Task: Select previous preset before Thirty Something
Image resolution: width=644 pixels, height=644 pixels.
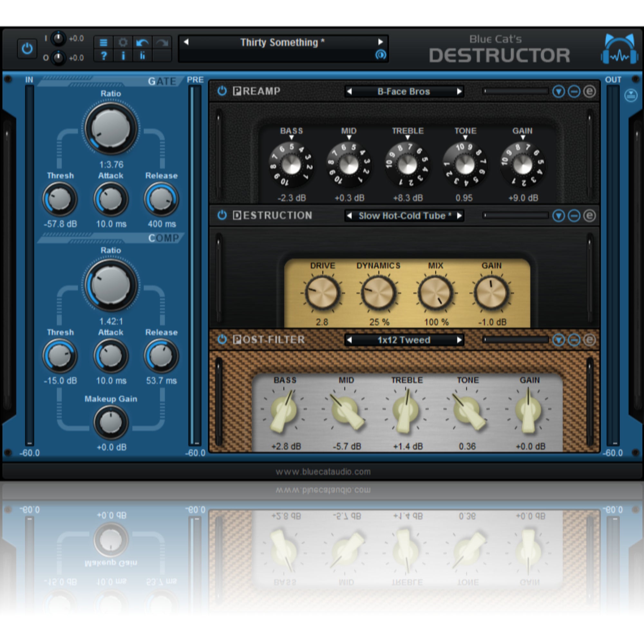Action: (x=186, y=42)
